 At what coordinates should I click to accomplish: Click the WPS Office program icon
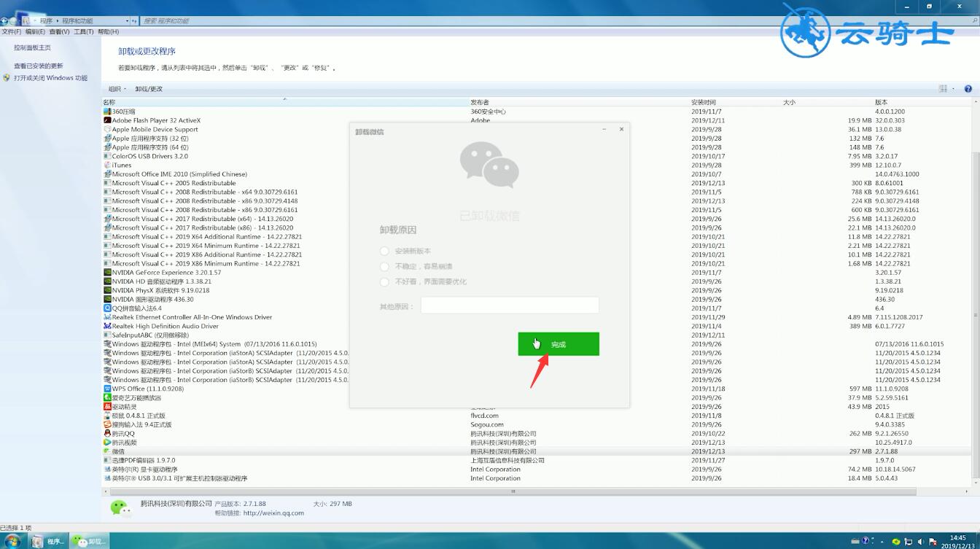(107, 389)
